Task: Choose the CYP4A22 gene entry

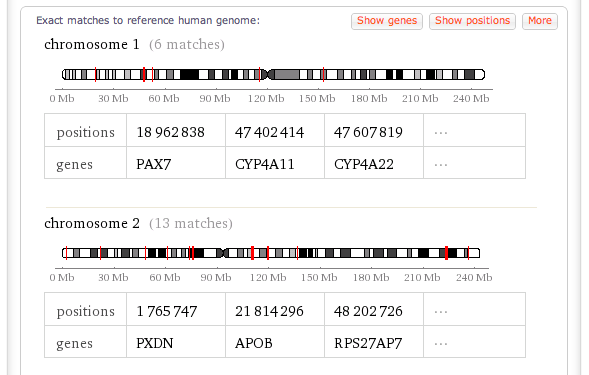Action: tap(374, 163)
